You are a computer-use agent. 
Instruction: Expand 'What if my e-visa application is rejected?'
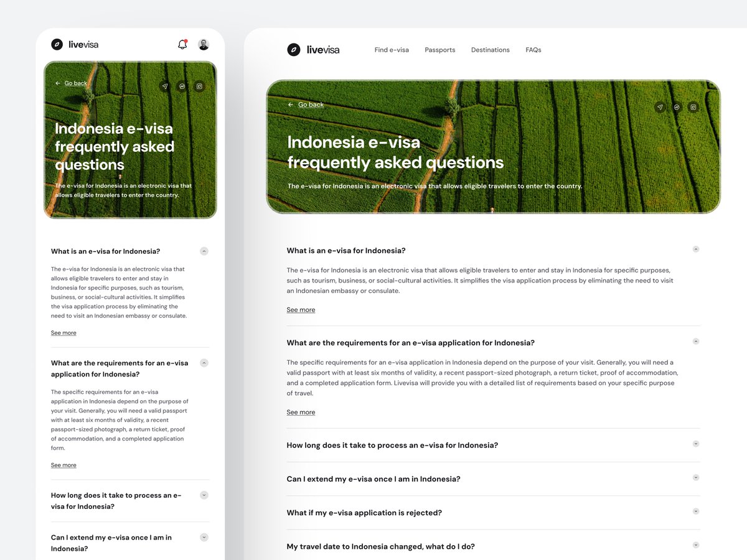(x=696, y=511)
